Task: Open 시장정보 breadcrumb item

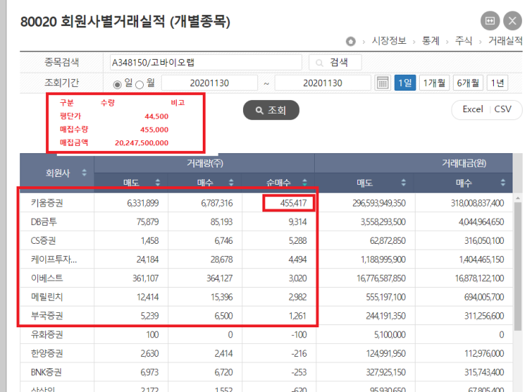Action: click(389, 41)
